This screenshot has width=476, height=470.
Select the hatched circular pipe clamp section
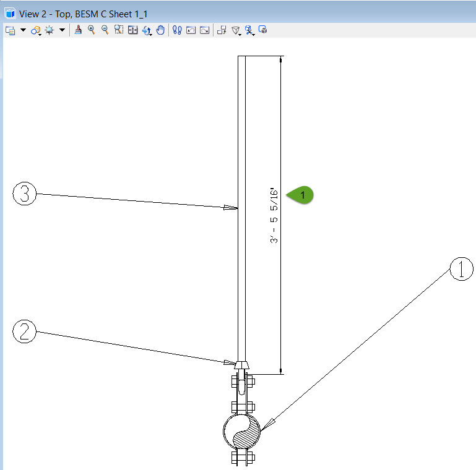[241, 431]
